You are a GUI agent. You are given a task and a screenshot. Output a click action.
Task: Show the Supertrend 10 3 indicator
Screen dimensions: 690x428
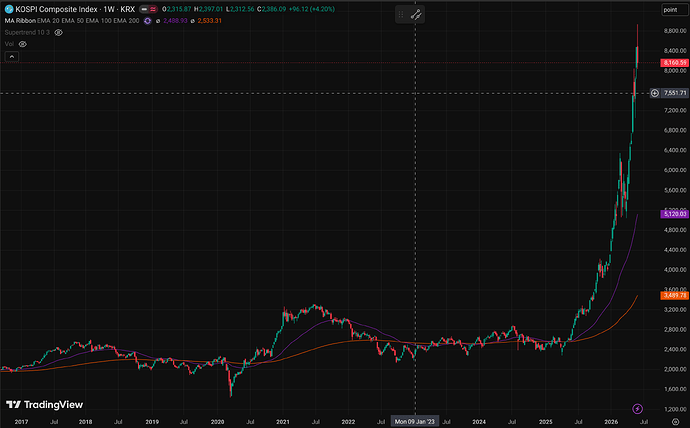coord(59,32)
